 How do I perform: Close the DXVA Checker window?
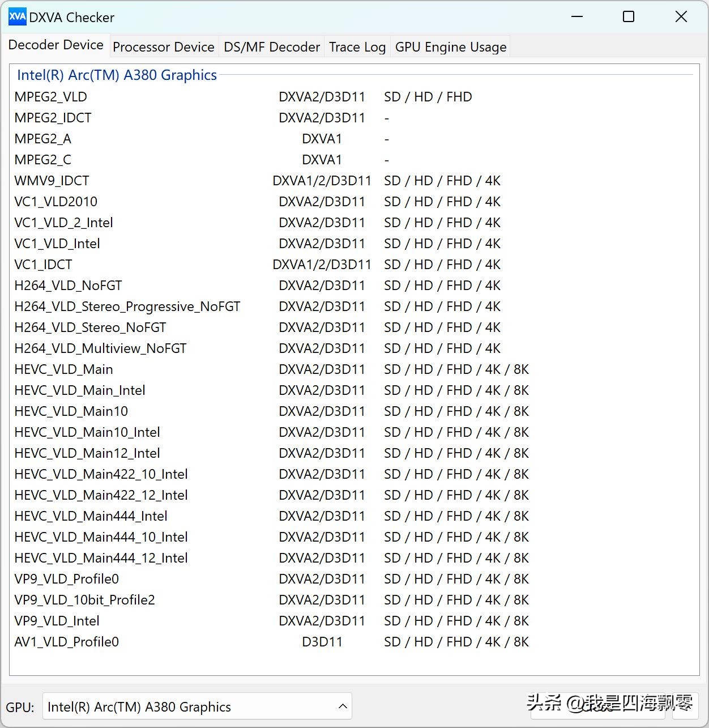coord(681,17)
